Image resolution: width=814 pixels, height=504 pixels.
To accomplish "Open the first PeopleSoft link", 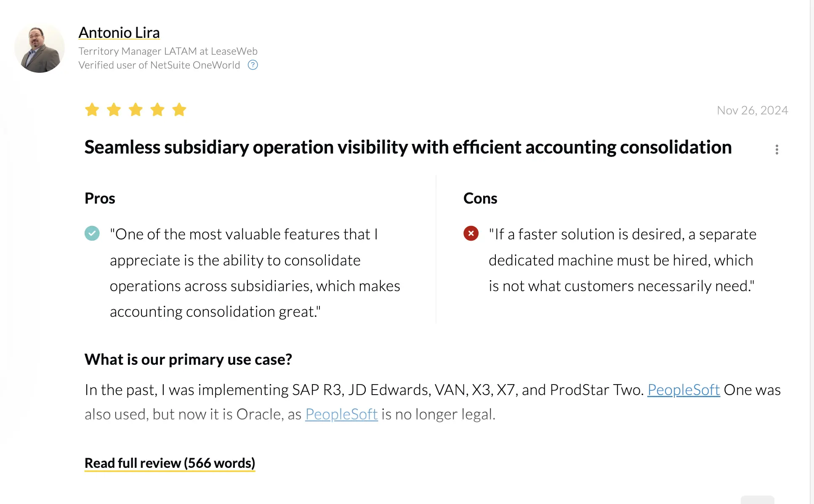I will point(684,390).
